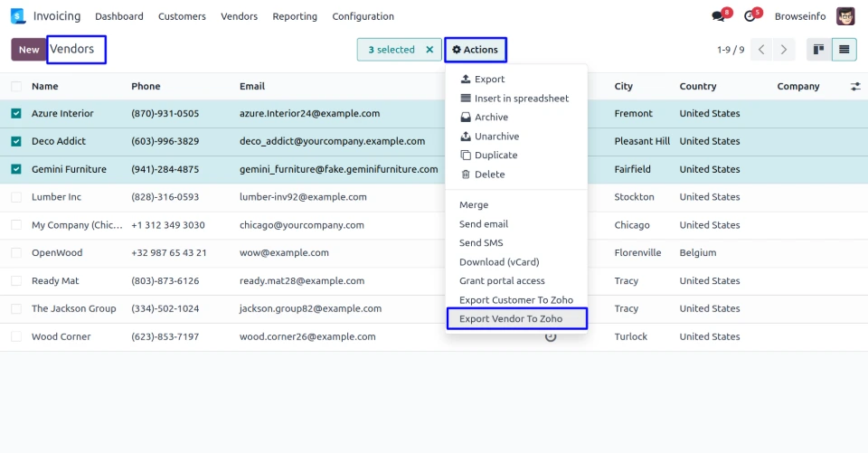
Task: Uncheck the Azure Interior row checkbox
Action: pos(16,114)
